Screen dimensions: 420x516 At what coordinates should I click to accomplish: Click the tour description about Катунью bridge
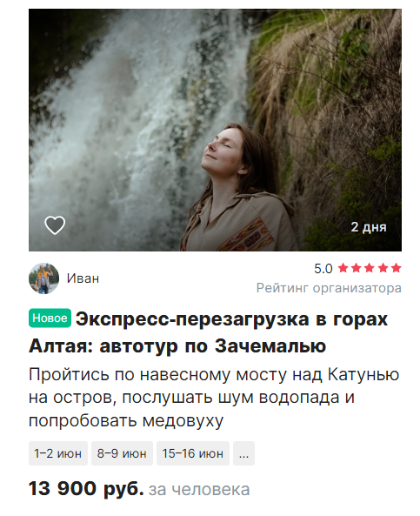(214, 398)
